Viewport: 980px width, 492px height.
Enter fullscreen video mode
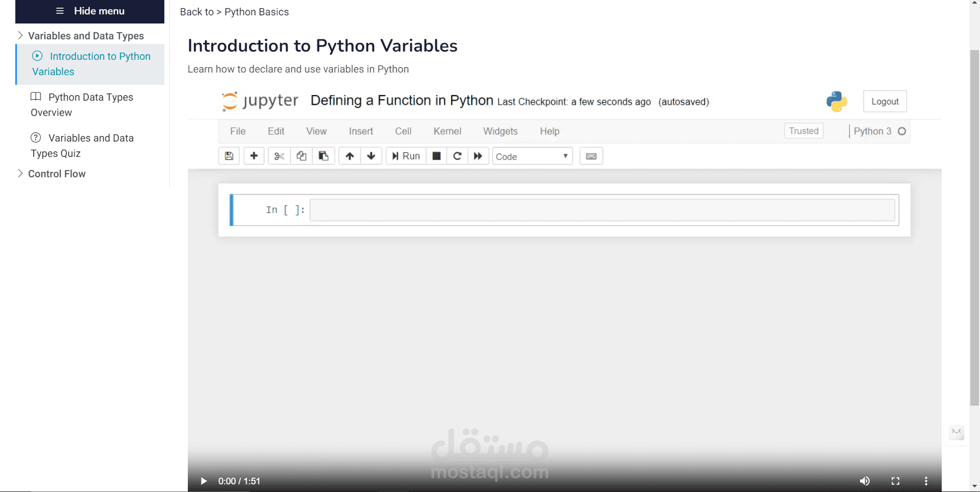point(895,481)
